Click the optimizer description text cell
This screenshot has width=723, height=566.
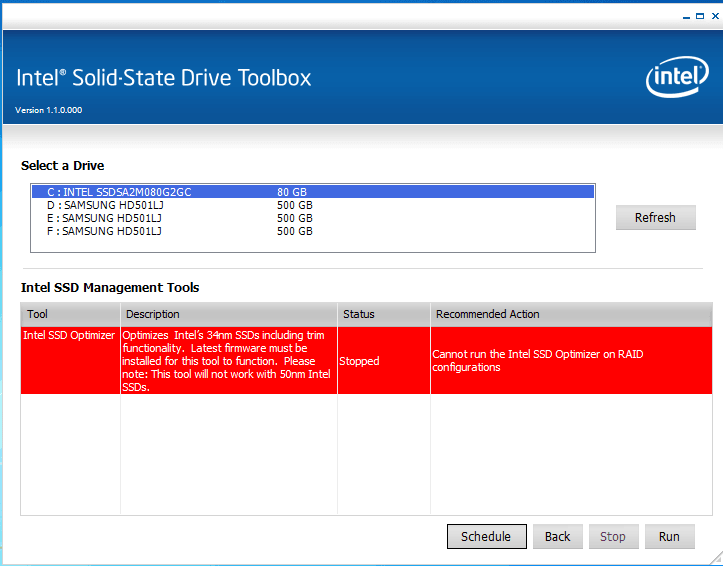click(x=229, y=360)
